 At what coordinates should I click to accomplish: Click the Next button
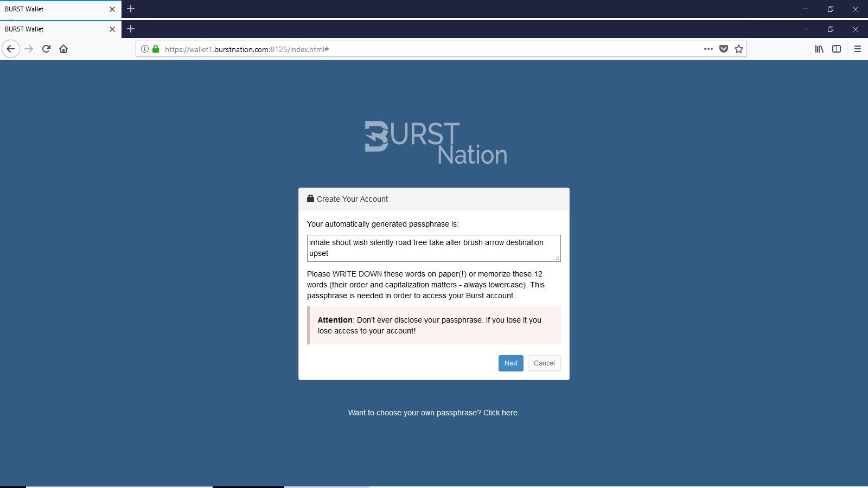[511, 363]
